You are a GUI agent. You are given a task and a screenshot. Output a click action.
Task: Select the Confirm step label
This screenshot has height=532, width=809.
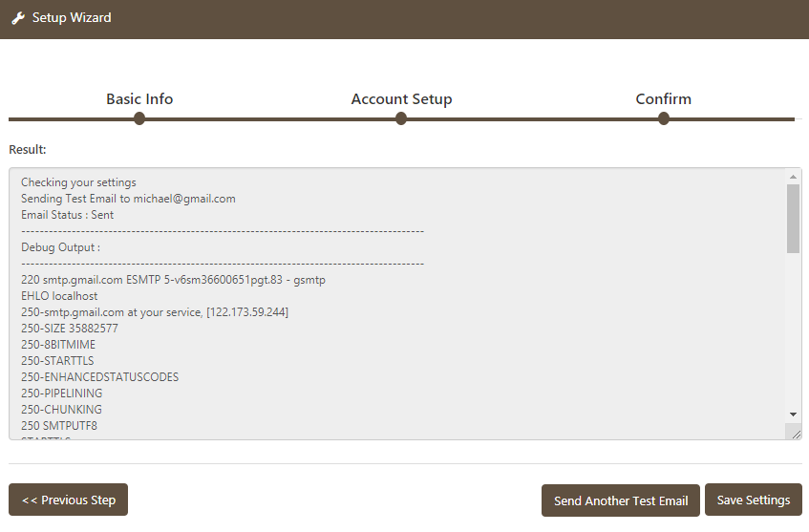[664, 99]
